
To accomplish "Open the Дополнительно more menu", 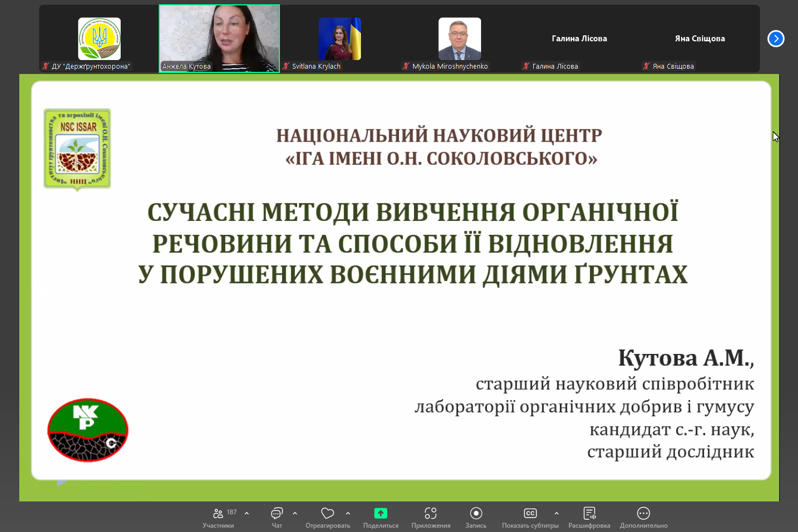I will click(x=644, y=518).
